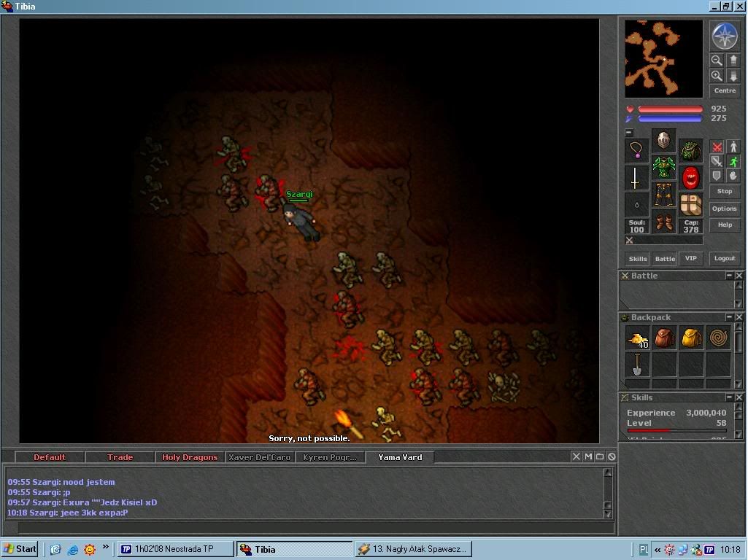Enable defensive fighting mode
This screenshot has width=748, height=560.
[x=717, y=176]
